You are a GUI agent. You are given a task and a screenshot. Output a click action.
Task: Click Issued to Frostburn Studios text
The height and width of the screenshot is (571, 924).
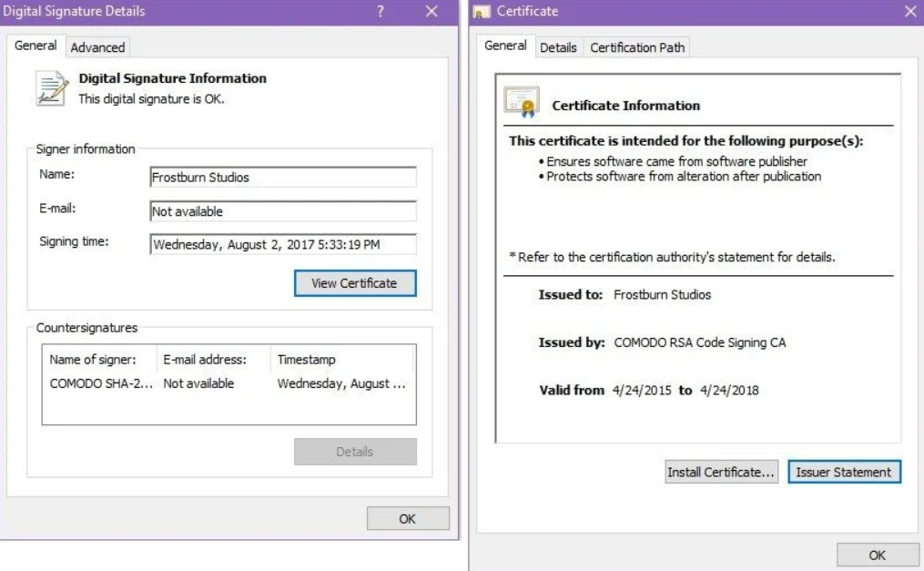662,295
